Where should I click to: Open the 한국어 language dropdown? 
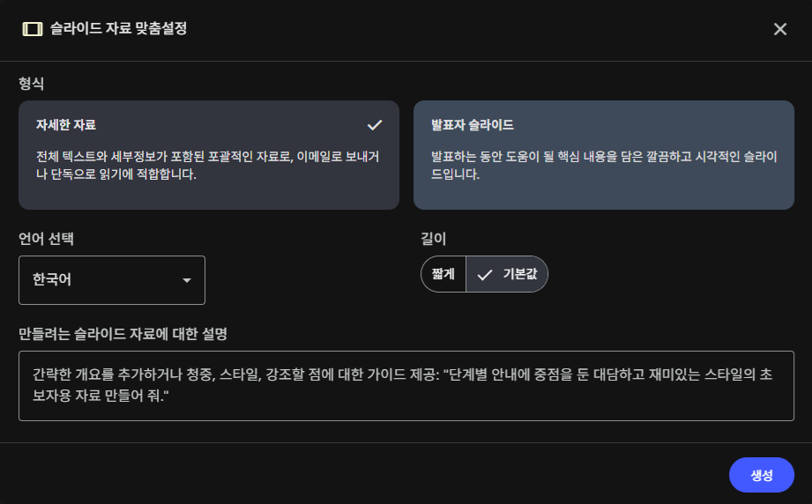[x=112, y=280]
